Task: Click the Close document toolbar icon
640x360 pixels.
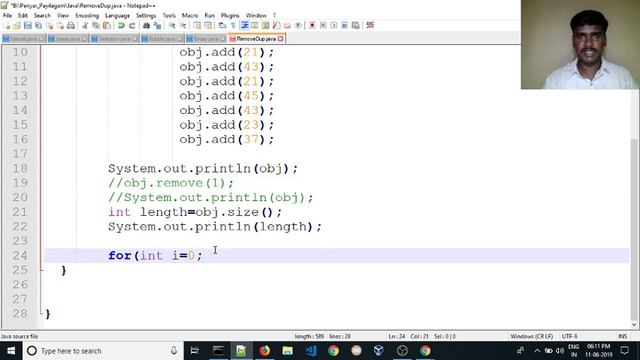Action: [x=50, y=25]
